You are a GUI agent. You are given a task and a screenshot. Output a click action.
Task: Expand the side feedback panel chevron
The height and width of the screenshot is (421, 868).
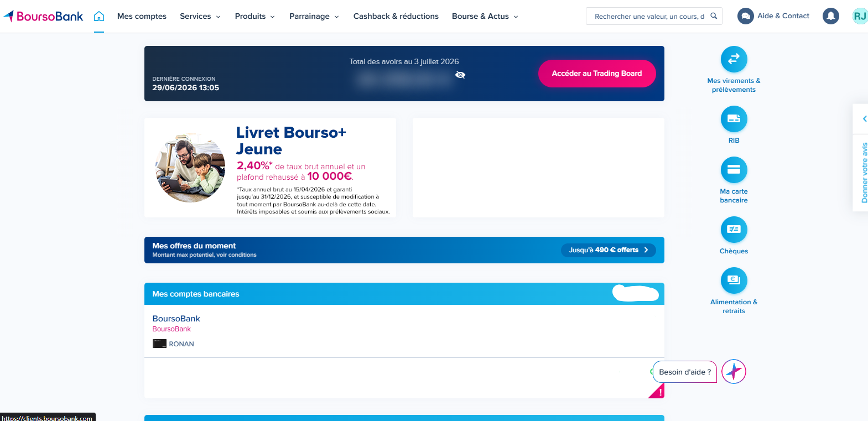(864, 119)
